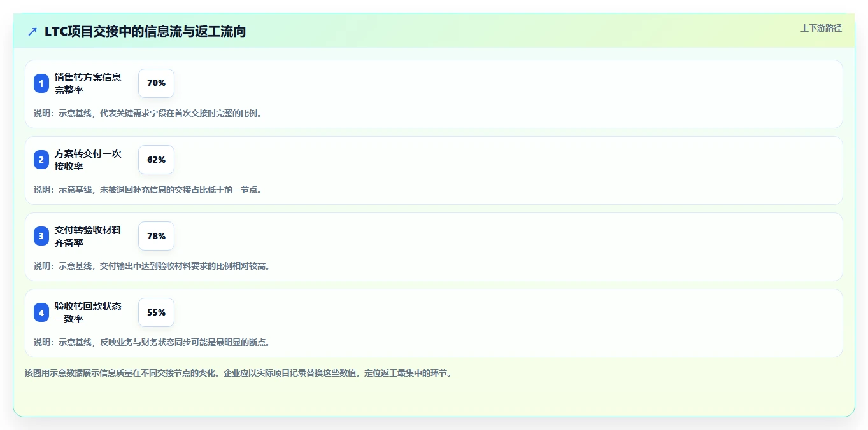Click the number 2 badge for 方案转交付一次接收率
The width and height of the screenshot is (868, 430).
pyautogui.click(x=41, y=160)
